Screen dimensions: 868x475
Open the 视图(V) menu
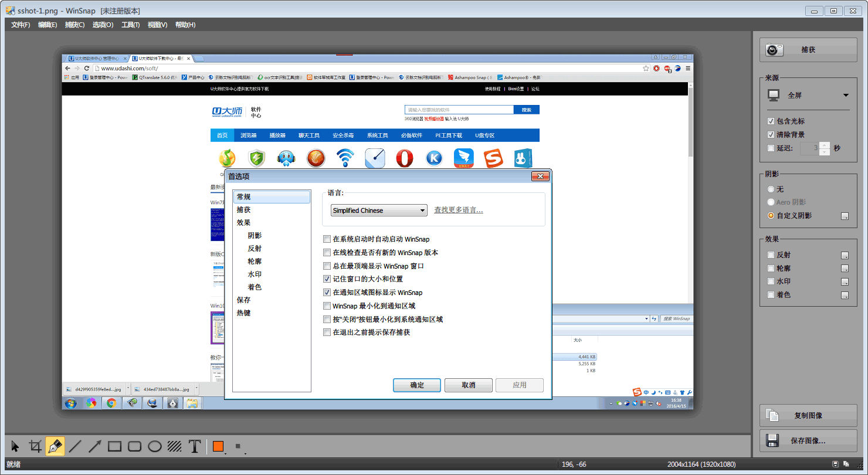point(157,25)
